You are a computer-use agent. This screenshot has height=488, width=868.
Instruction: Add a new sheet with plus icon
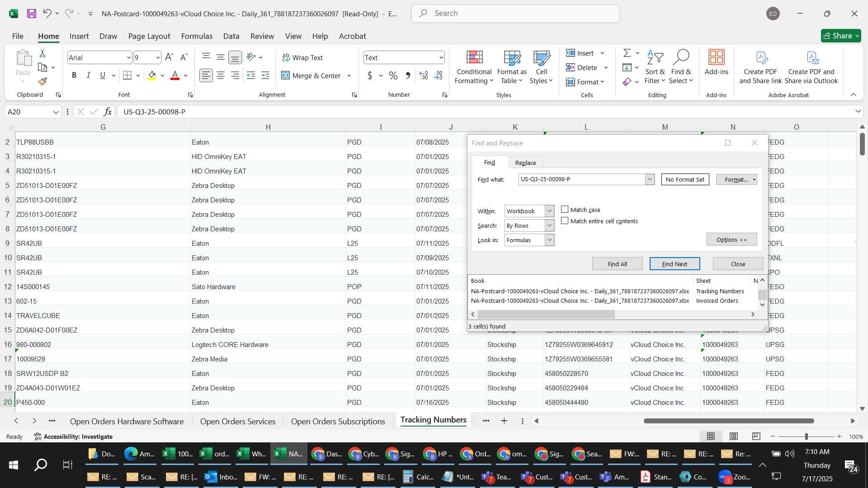504,421
